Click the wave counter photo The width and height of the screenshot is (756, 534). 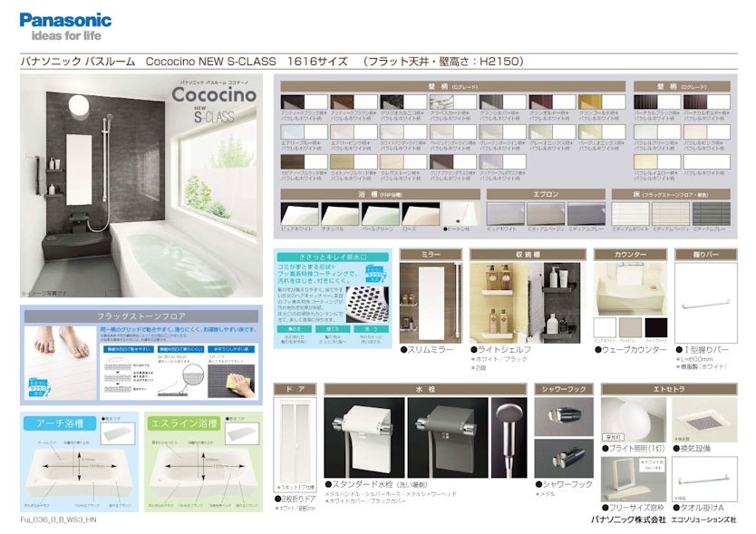631,288
